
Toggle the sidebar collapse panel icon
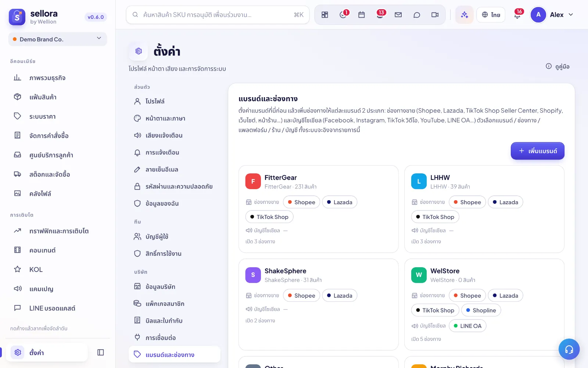(x=101, y=353)
